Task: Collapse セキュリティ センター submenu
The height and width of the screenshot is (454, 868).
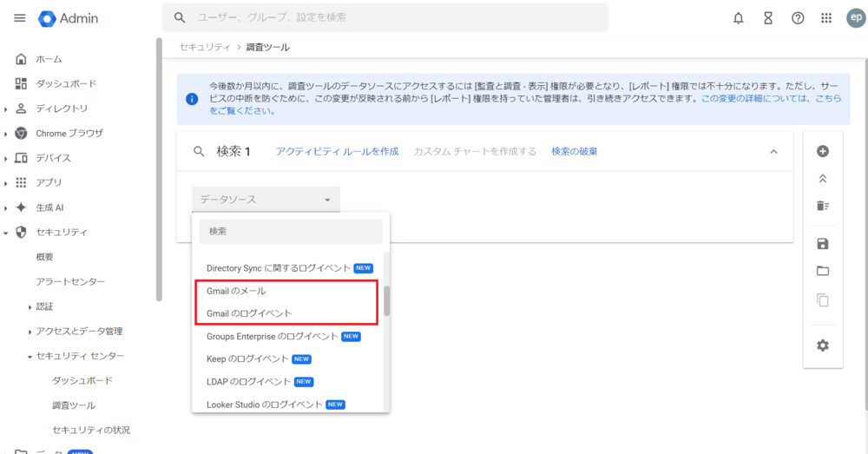Action: coord(30,357)
